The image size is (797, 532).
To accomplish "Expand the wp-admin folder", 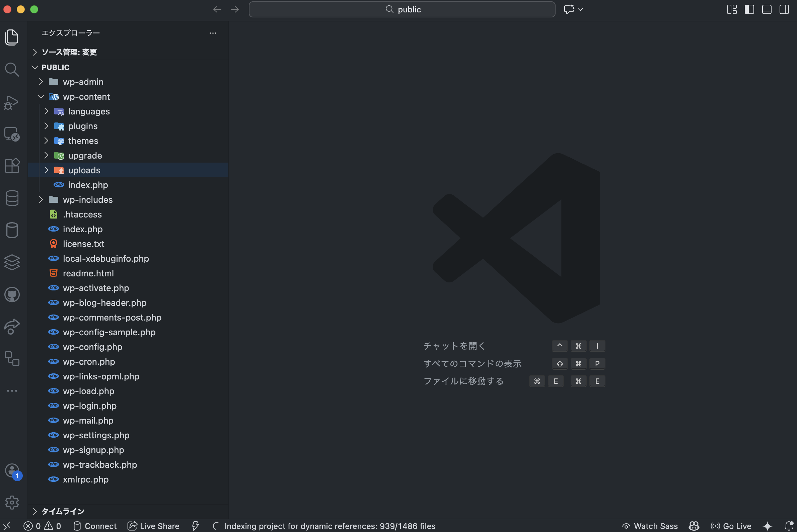I will [x=83, y=82].
